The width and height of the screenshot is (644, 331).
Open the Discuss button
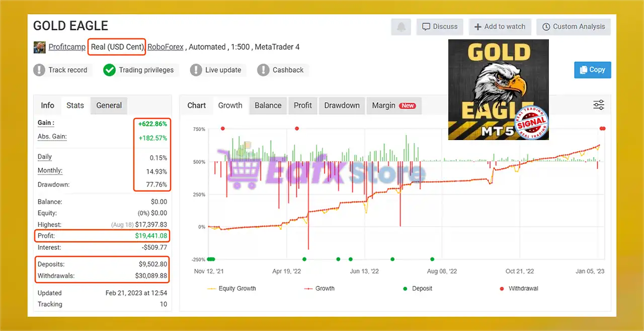(x=440, y=27)
